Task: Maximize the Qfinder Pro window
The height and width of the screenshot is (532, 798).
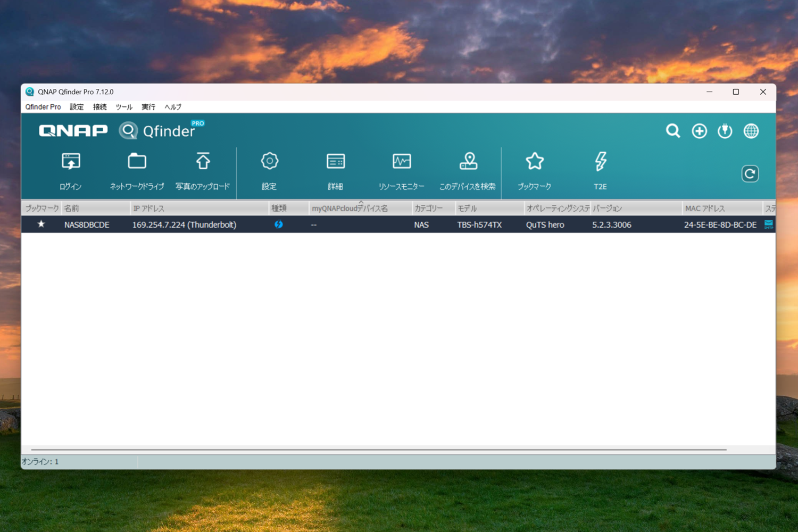Action: pos(736,92)
